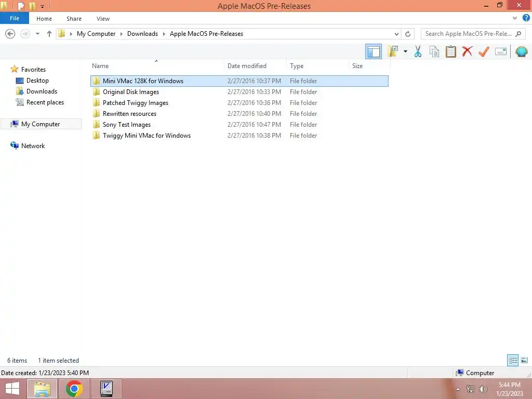
Task: Click the orange checkmark properties icon
Action: point(484,51)
